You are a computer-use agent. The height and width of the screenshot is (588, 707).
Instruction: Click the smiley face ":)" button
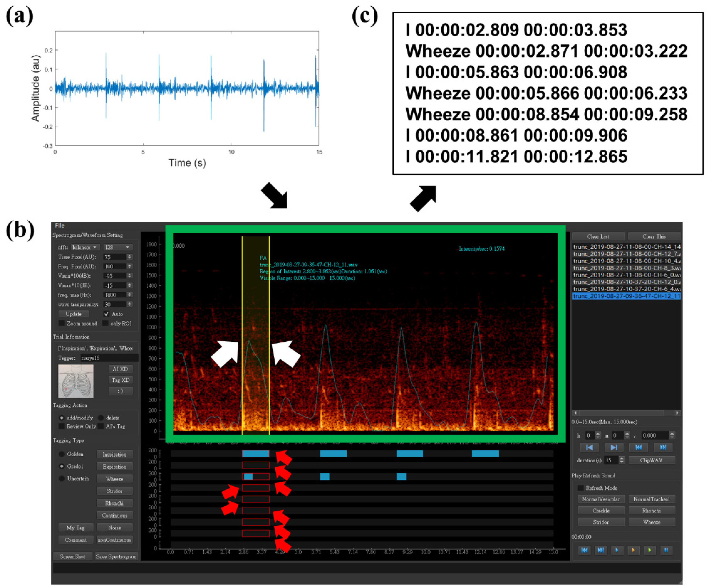(x=120, y=391)
